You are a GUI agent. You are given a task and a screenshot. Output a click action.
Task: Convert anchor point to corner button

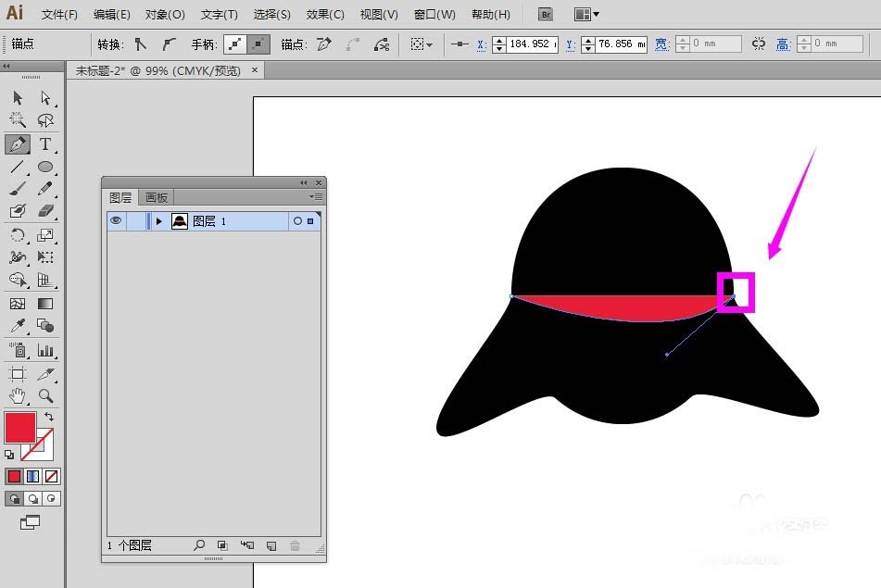(x=140, y=44)
